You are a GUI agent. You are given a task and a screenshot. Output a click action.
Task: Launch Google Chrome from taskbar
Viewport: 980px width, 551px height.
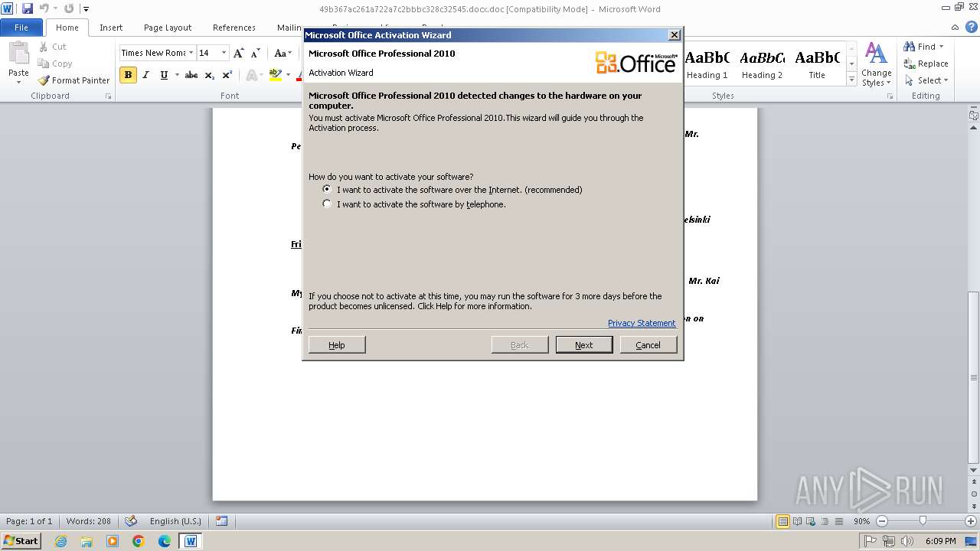139,541
